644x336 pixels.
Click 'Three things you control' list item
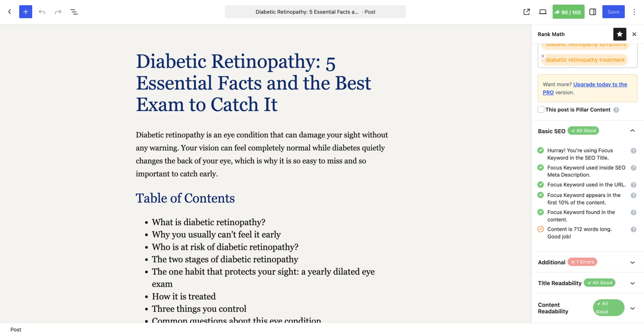tap(199, 309)
